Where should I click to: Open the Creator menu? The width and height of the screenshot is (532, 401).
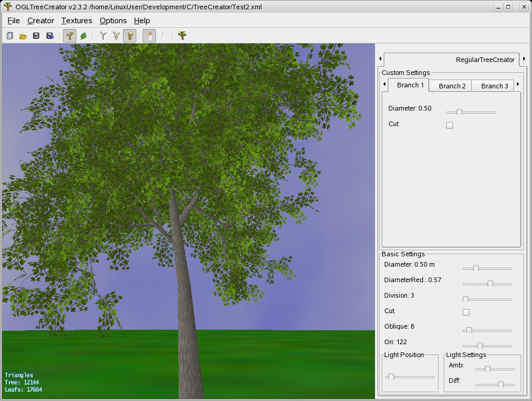pos(40,21)
